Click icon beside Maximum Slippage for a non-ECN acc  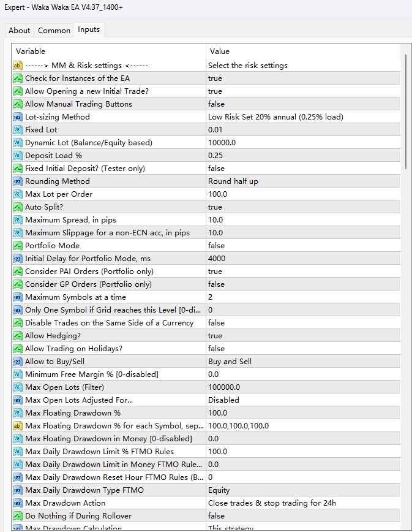[x=18, y=233]
